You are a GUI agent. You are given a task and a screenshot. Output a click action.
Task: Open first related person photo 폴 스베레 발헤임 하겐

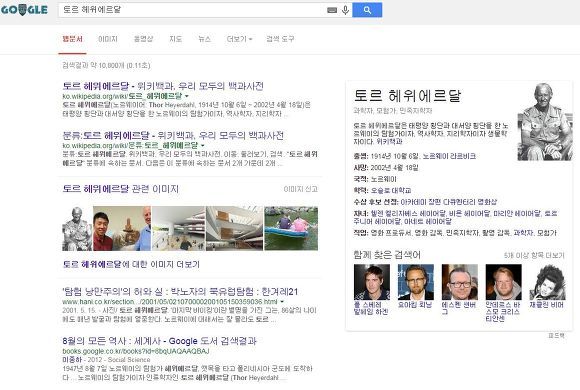[372, 282]
